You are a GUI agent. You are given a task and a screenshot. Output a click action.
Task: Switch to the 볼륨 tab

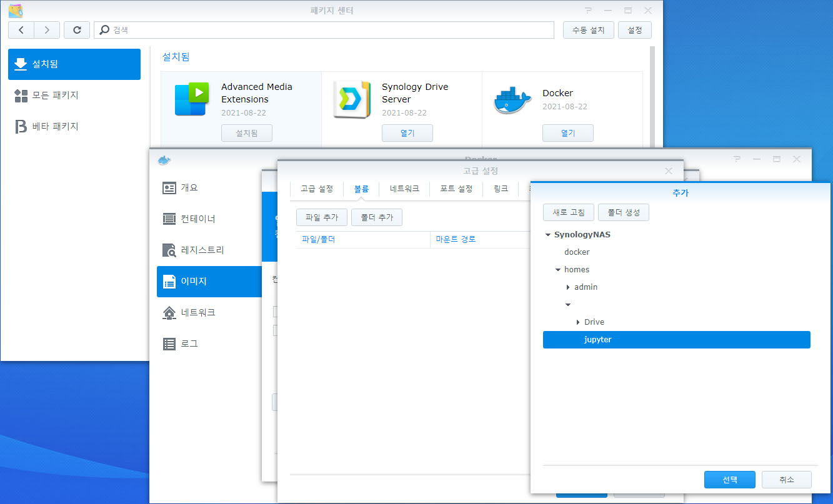(361, 189)
